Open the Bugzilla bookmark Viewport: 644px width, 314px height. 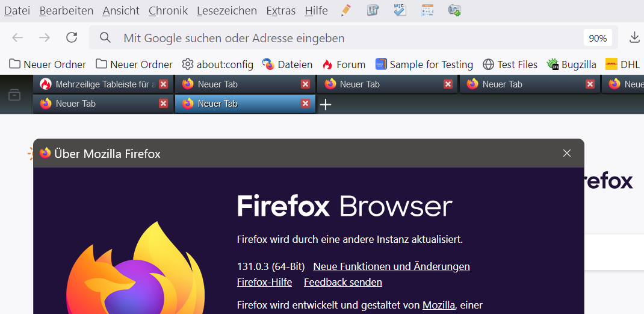tap(571, 64)
